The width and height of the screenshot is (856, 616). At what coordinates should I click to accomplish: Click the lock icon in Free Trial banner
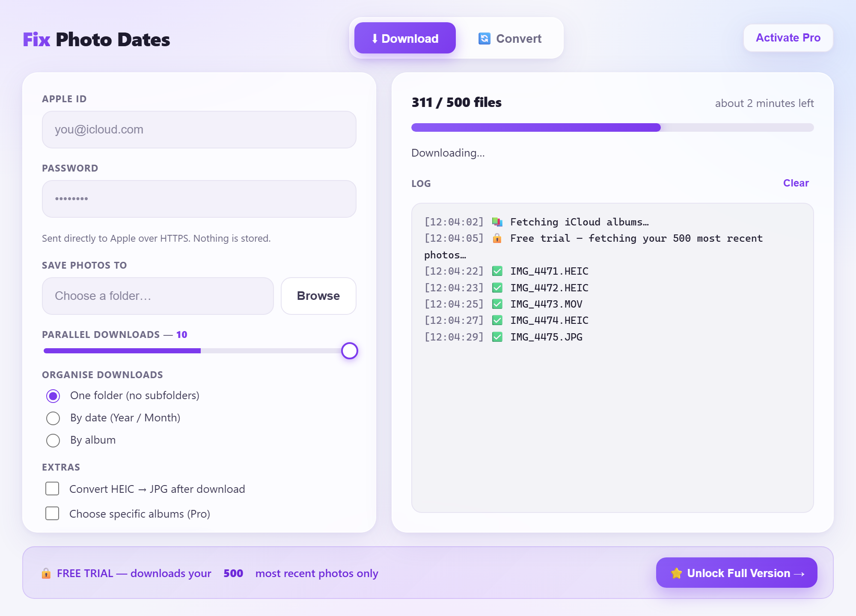(46, 573)
